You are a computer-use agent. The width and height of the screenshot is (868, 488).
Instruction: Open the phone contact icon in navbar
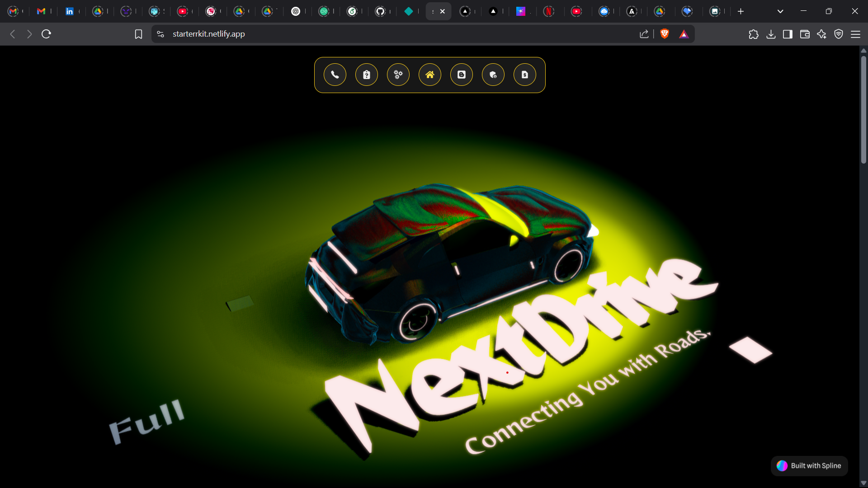tap(335, 75)
